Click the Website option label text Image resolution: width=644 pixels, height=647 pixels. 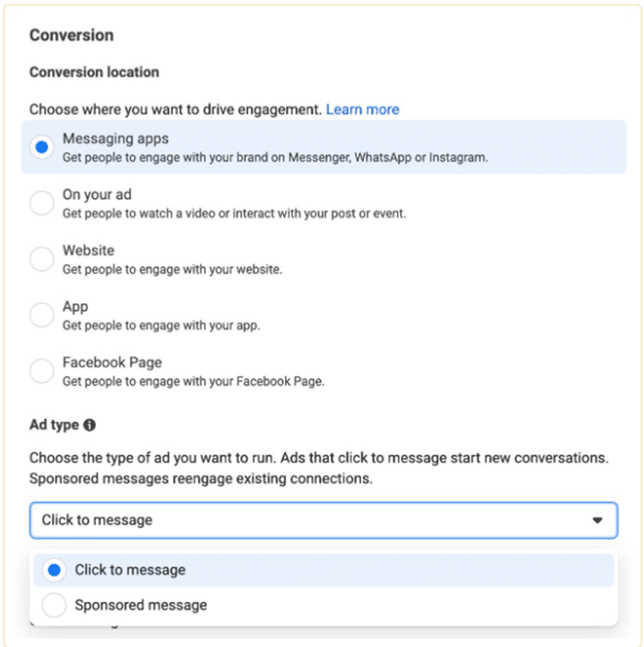click(89, 251)
